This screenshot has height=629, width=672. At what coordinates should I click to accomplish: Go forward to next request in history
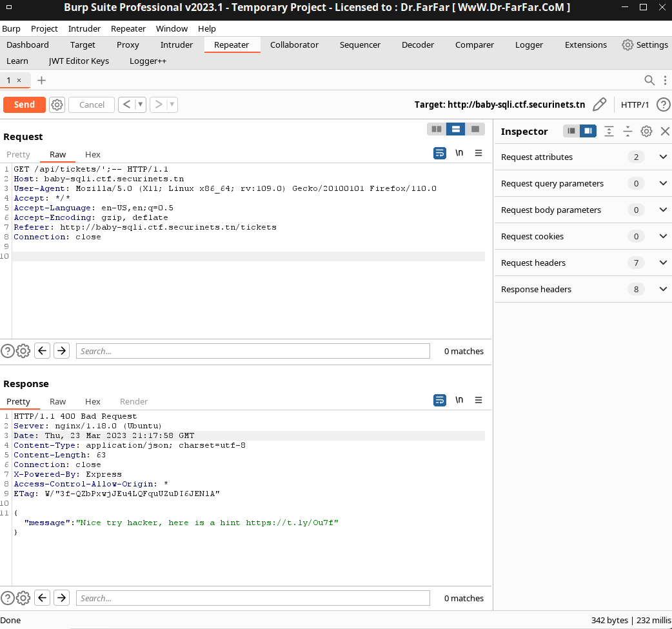[x=158, y=105]
